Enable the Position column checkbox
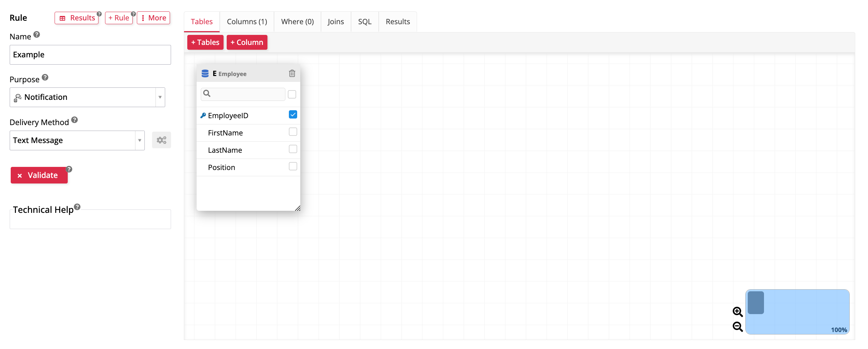Image resolution: width=868 pixels, height=349 pixels. tap(293, 167)
